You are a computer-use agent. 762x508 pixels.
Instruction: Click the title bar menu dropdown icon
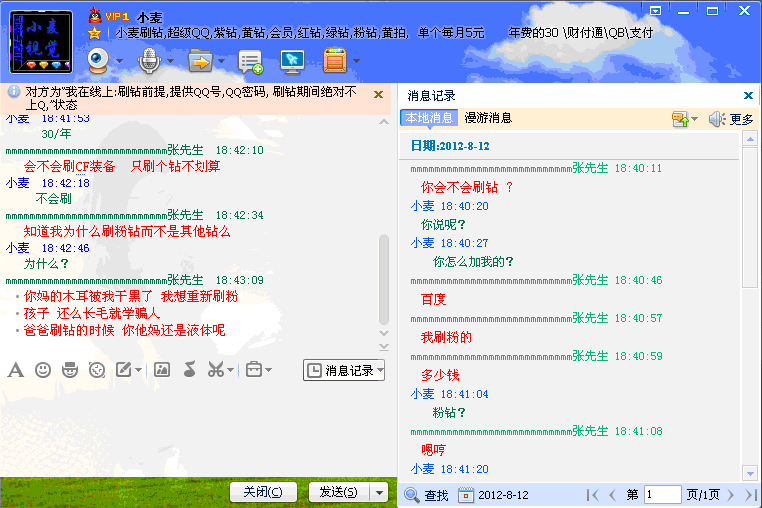655,11
